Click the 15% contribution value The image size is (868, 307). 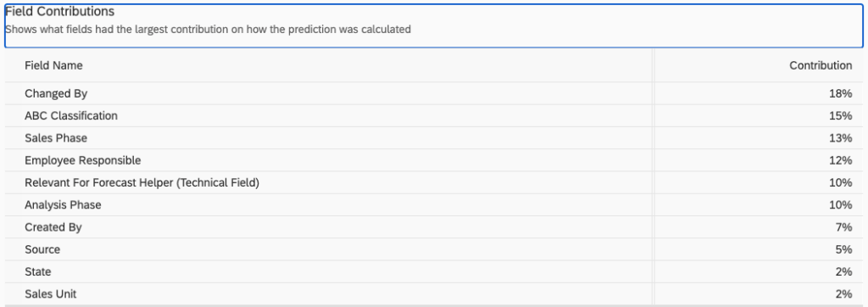(840, 116)
